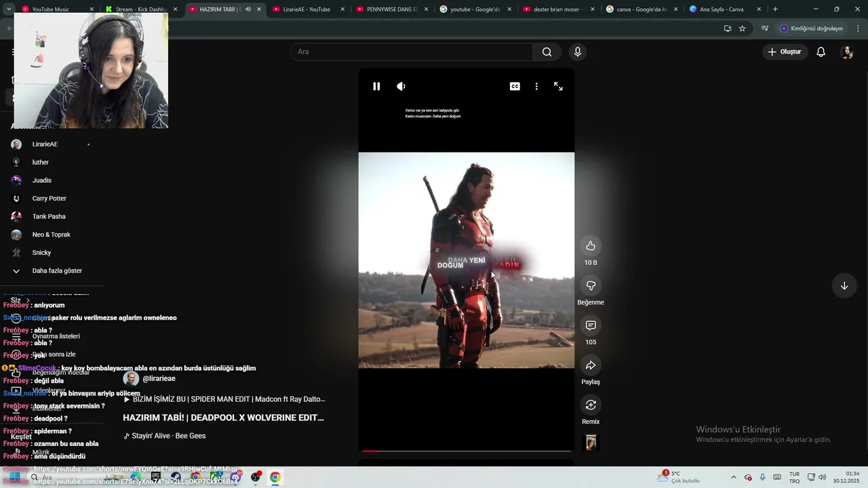Switch to the Stream - Kick Dashboard tab

[x=140, y=9]
